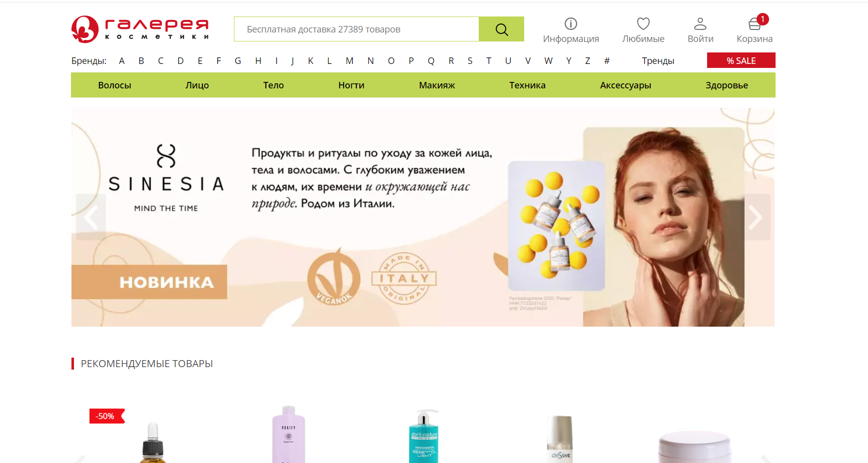This screenshot has width=868, height=463.
Task: Open the Информация info icon
Action: 571,23
